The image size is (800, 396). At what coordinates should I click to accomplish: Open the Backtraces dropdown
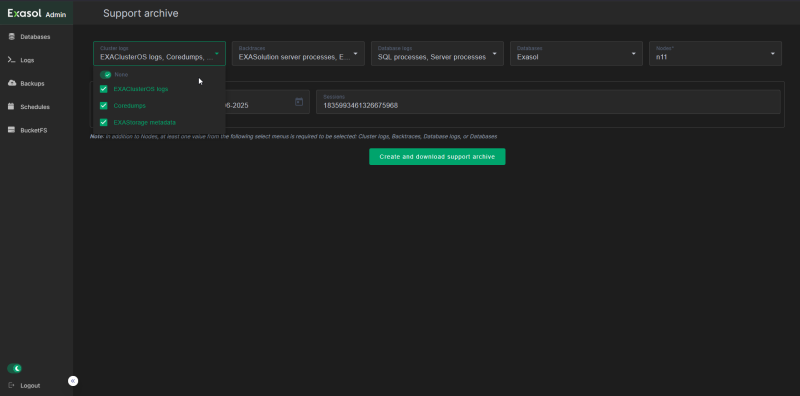point(298,54)
